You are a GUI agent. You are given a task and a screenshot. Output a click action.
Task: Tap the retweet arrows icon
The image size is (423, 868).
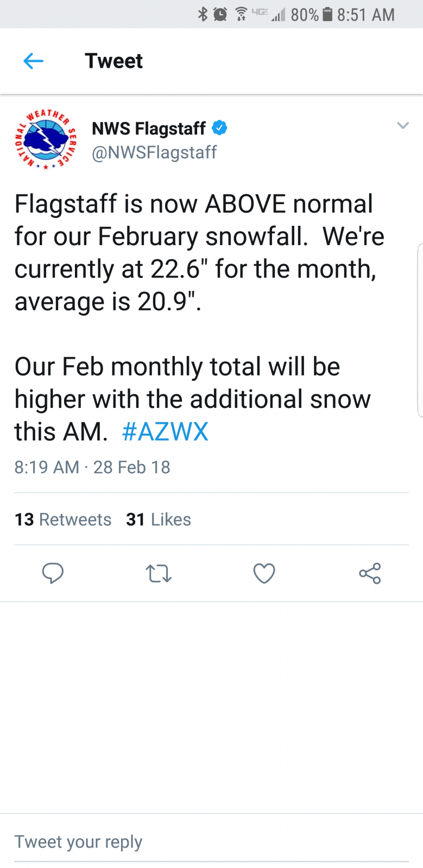pos(159,573)
